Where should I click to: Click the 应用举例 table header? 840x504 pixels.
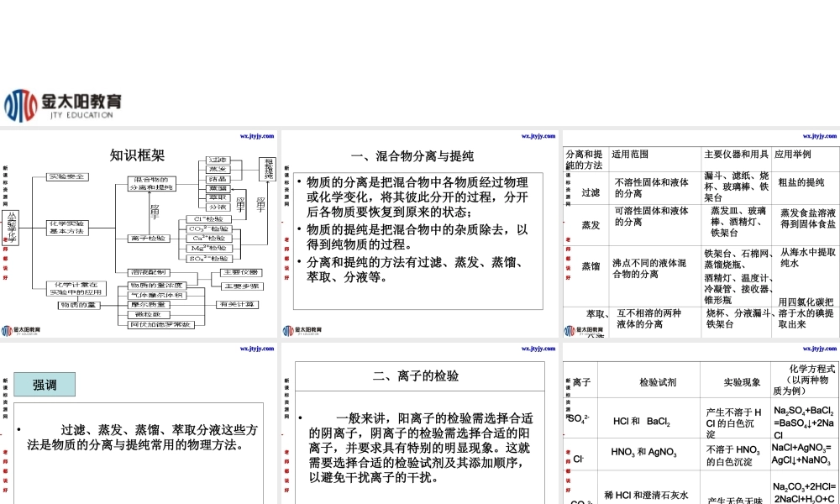(793, 155)
